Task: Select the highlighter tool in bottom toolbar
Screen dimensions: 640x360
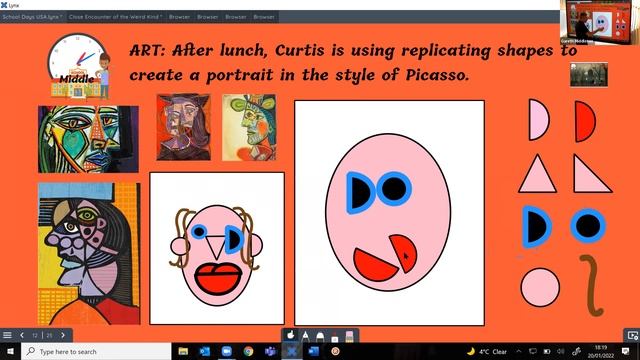Action: pos(320,336)
